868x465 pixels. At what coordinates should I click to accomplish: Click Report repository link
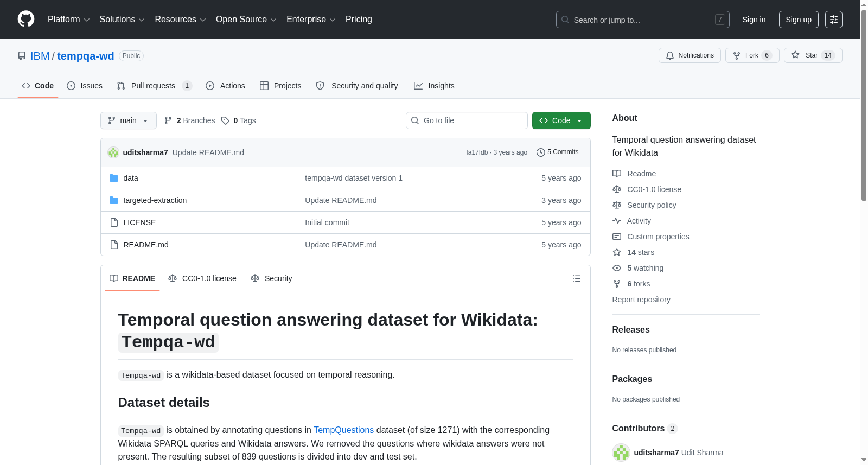[641, 300]
